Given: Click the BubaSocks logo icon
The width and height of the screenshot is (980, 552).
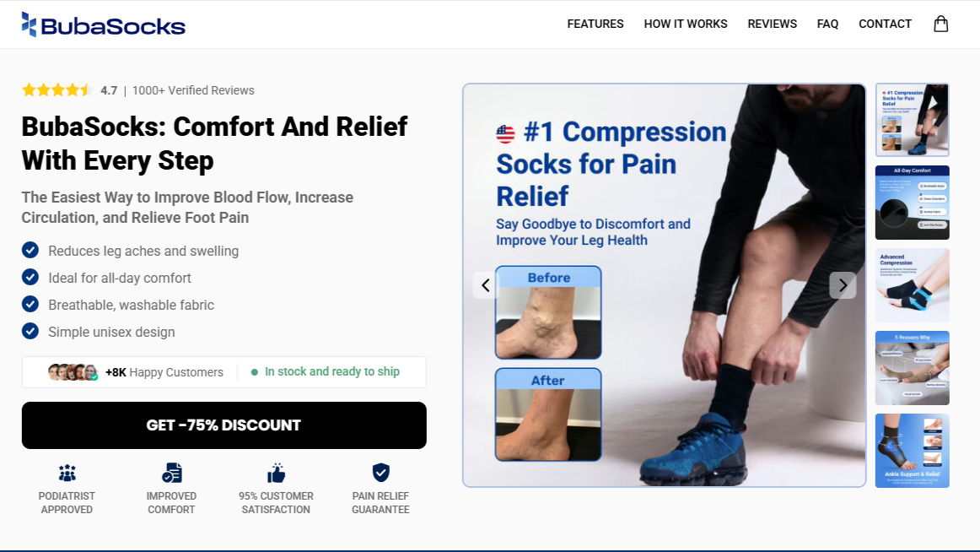Looking at the screenshot, I should click(x=29, y=24).
